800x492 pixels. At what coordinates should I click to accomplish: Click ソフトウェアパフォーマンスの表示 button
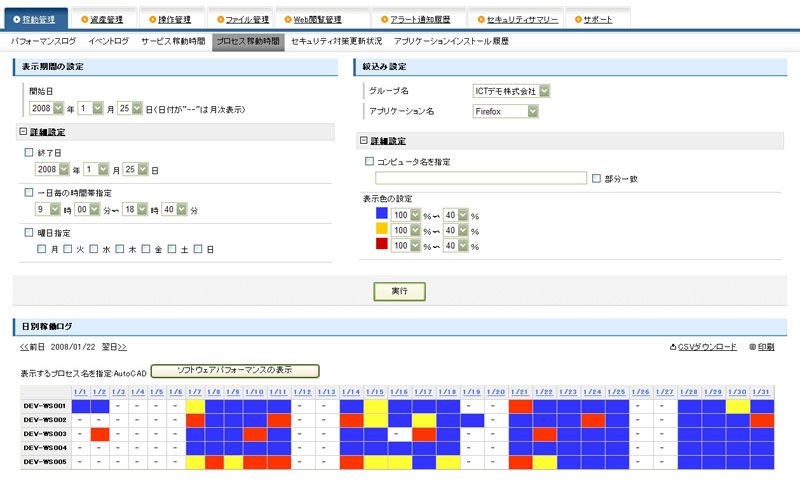[235, 371]
